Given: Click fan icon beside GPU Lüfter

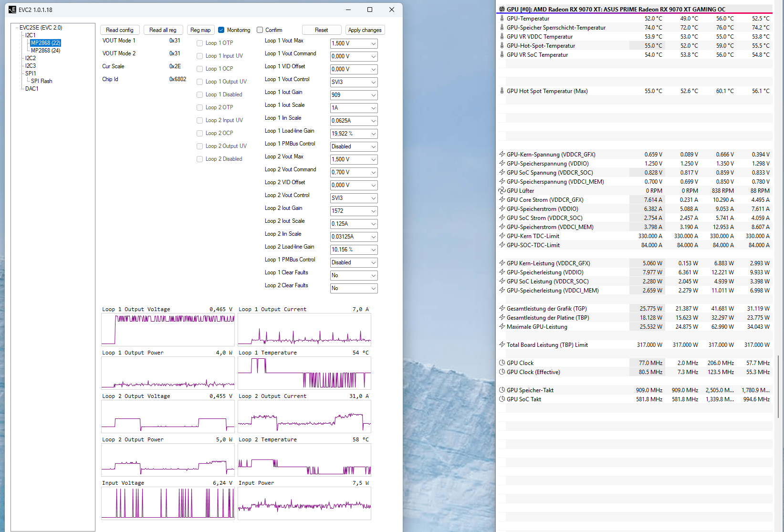Looking at the screenshot, I should [x=502, y=190].
